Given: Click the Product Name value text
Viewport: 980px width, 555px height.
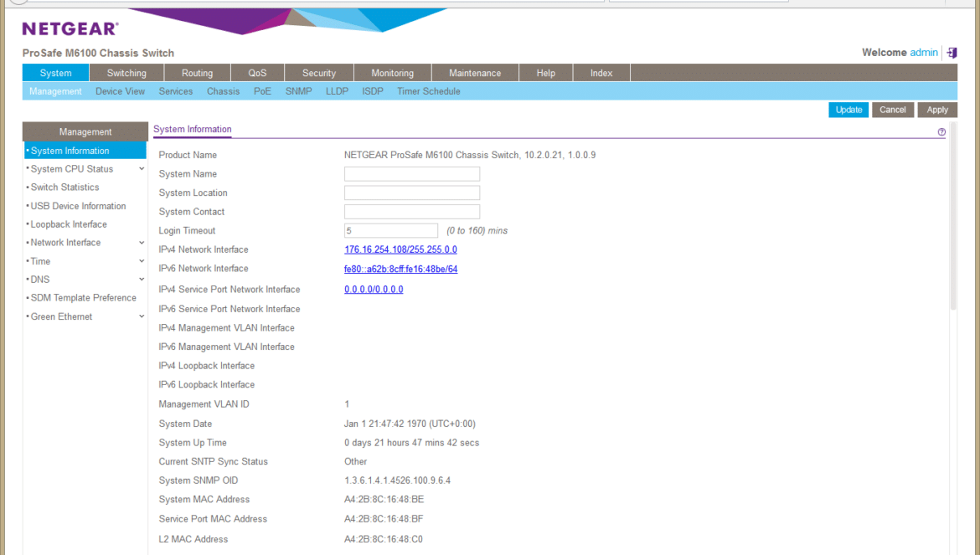Looking at the screenshot, I should (469, 155).
